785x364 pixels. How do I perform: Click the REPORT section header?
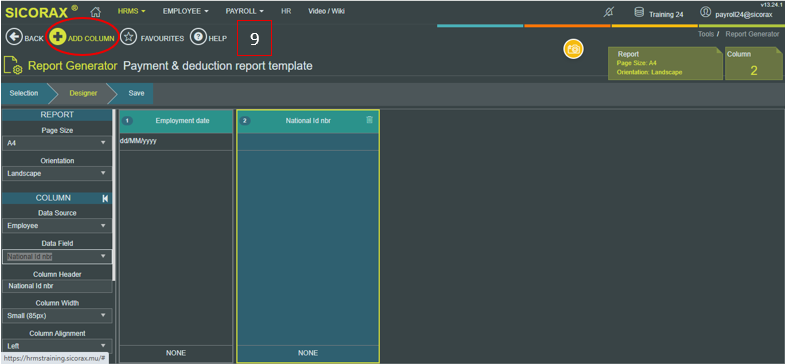pos(57,115)
